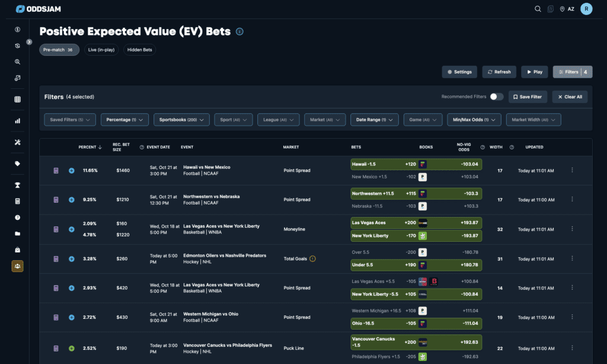
Task: Click the Puck Line market text
Action: (293, 348)
